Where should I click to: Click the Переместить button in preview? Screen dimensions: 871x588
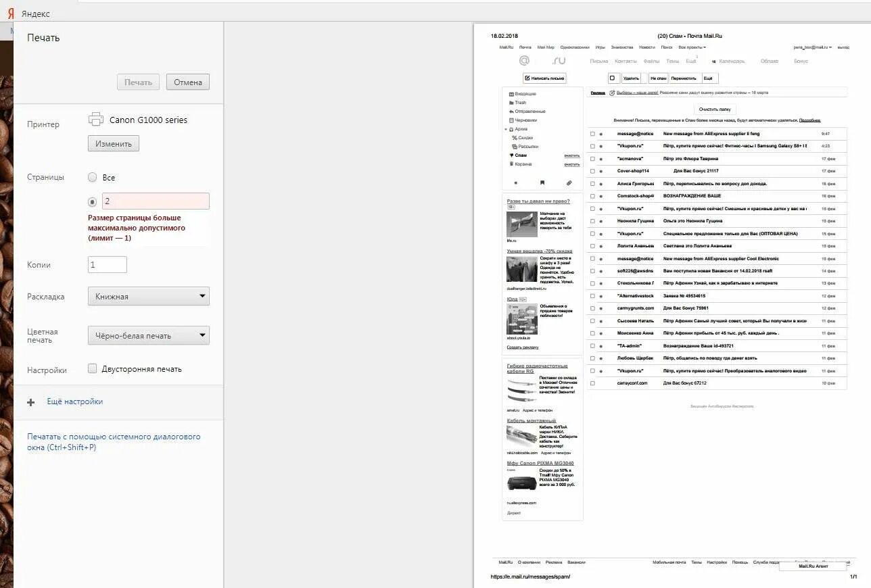coord(684,78)
